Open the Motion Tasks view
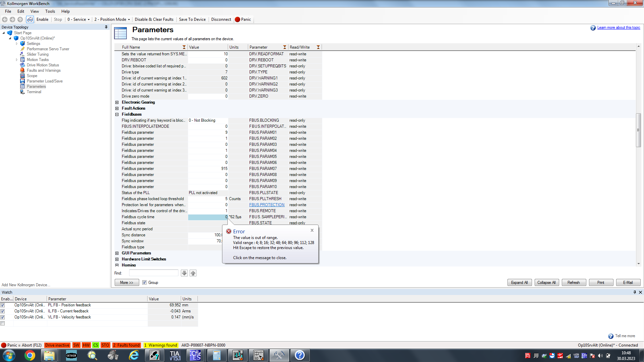The height and width of the screenshot is (362, 644). coord(38,60)
